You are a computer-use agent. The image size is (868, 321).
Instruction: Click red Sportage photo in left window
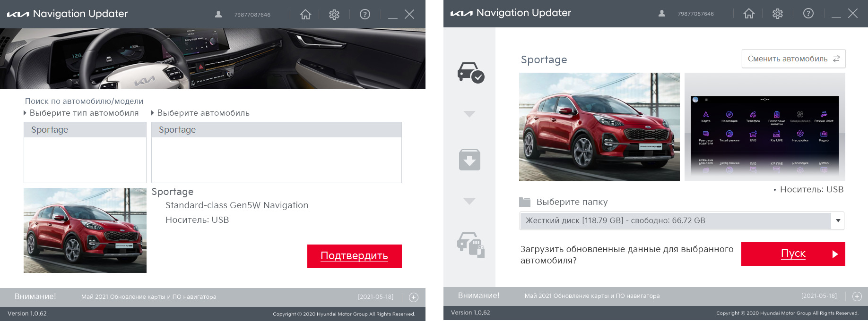coord(85,230)
